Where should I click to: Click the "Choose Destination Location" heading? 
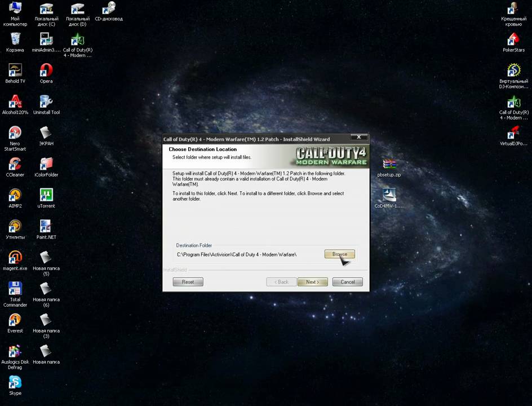(x=202, y=149)
